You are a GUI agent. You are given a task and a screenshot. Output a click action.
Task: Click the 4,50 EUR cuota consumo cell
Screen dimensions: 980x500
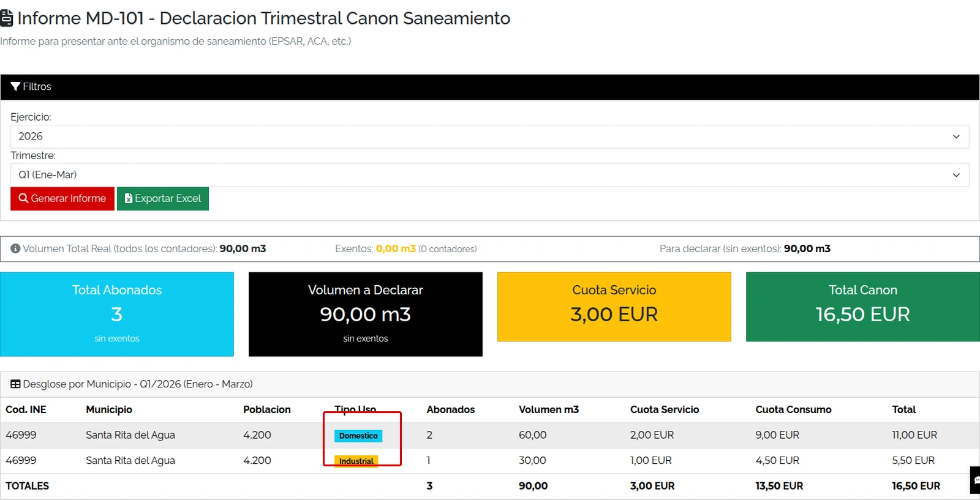point(777,460)
